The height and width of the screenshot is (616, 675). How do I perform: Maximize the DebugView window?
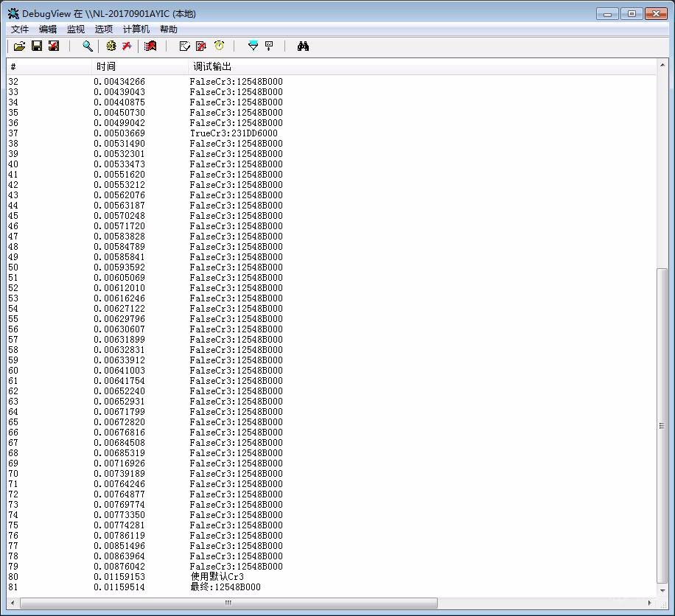coord(632,14)
